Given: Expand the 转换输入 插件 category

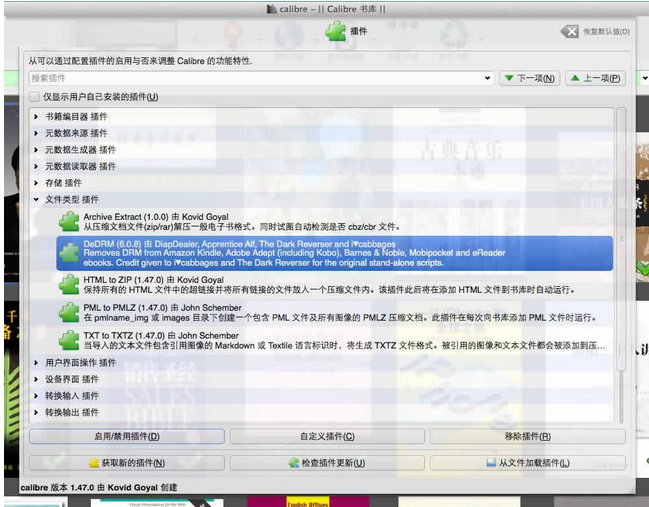Looking at the screenshot, I should [36, 396].
